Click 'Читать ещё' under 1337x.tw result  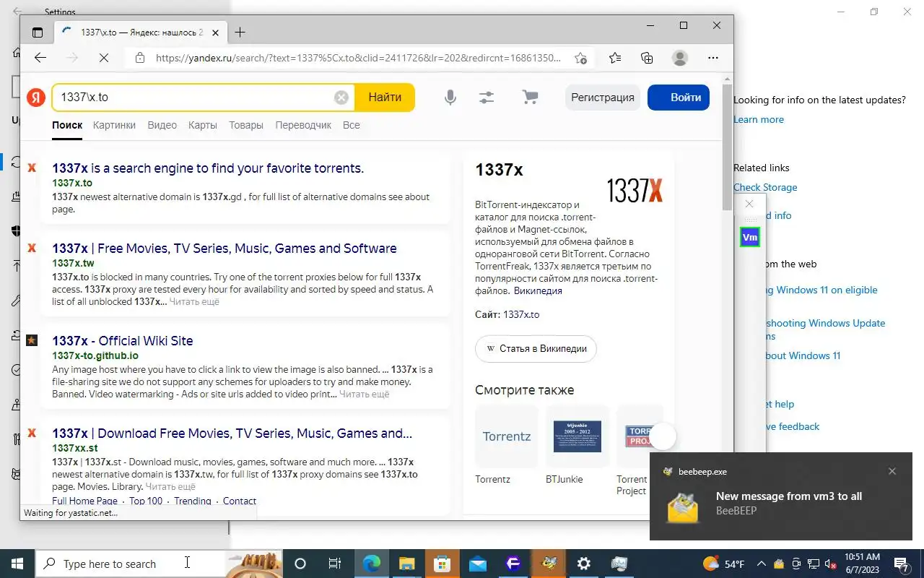(194, 302)
